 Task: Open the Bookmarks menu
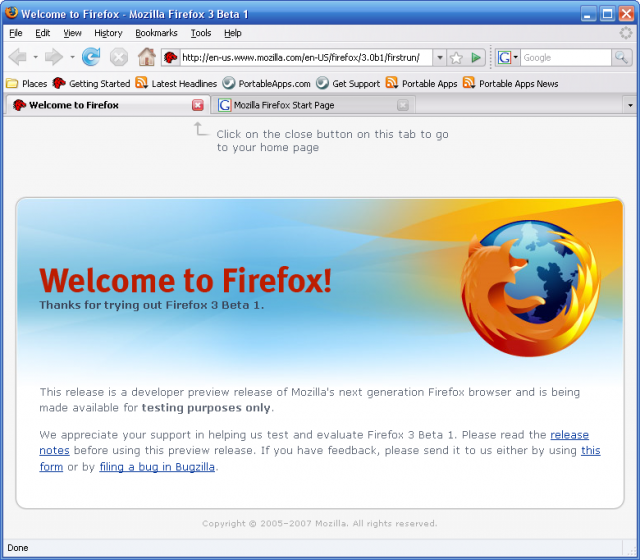point(156,33)
